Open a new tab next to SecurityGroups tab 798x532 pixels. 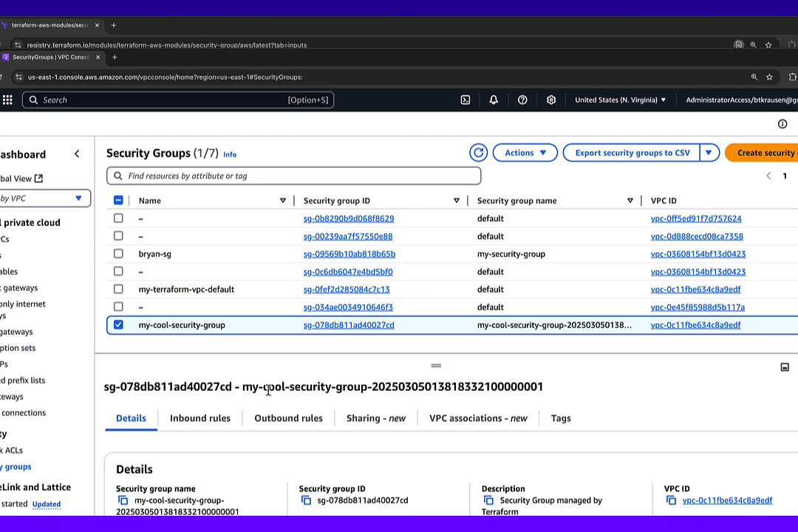coord(115,57)
